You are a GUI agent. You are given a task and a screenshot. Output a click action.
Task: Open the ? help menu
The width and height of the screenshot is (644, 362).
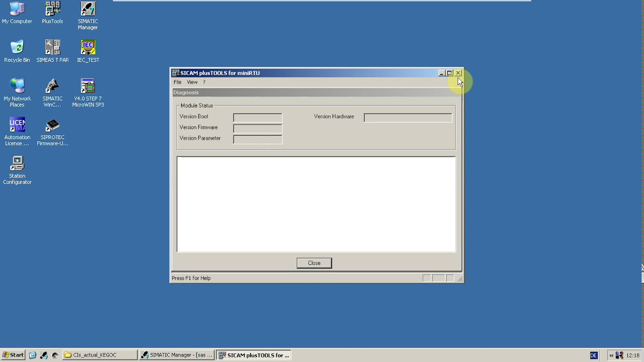204,82
